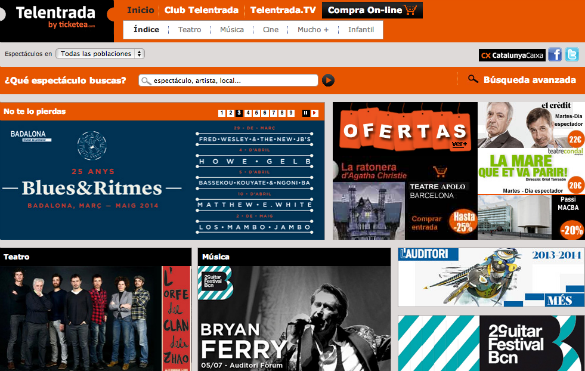Open the Club Telentrada menu
Image resolution: width=585 pixels, height=371 pixels.
point(201,10)
